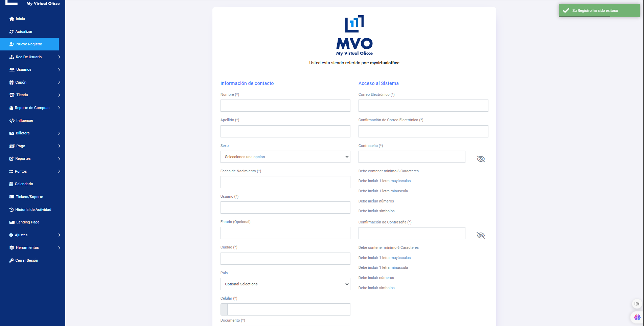Click the home icon beside Inicio
This screenshot has height=326, width=644.
[x=12, y=19]
